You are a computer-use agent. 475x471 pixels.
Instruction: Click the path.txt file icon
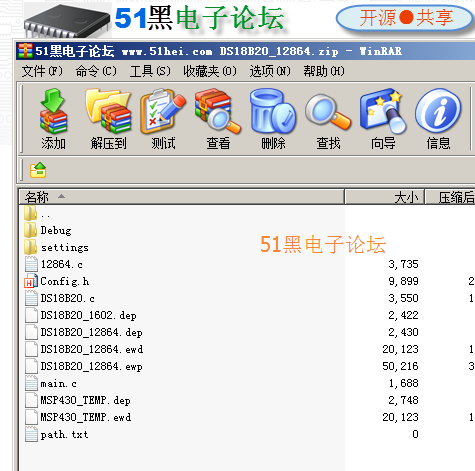click(x=31, y=434)
